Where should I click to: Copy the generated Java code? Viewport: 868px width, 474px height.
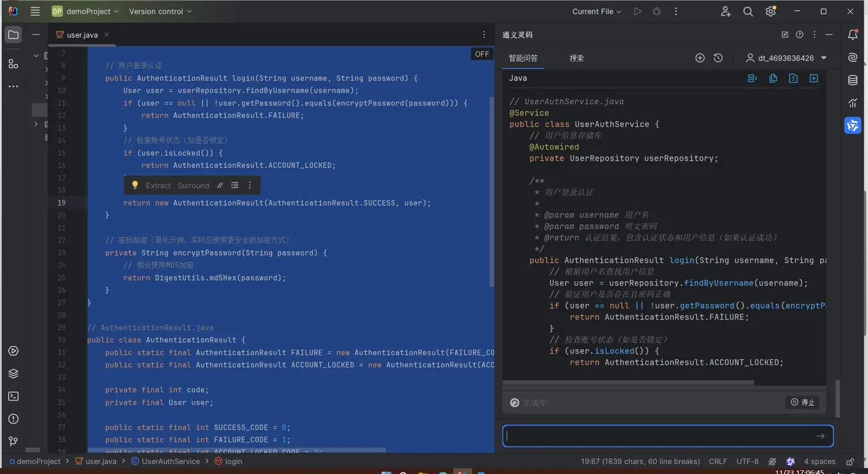coord(773,78)
